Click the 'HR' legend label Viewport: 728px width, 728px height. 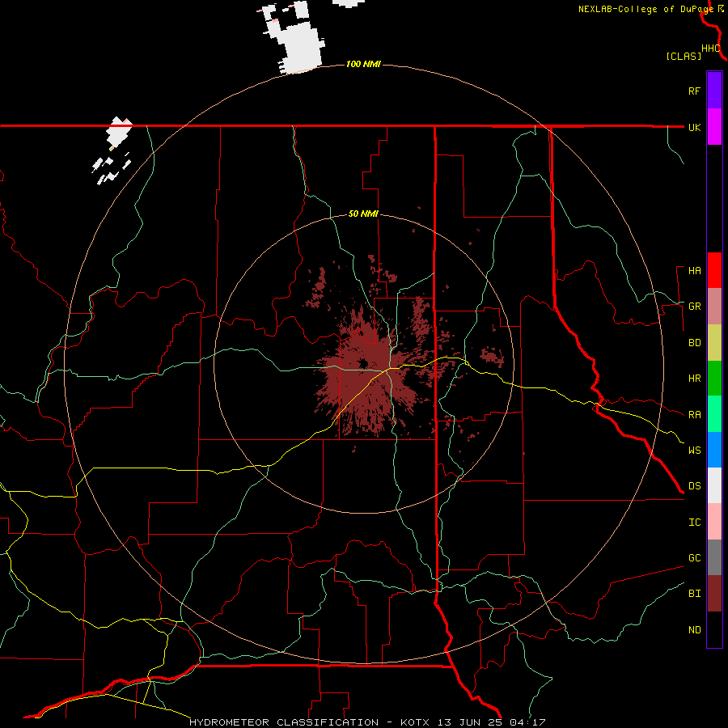694,379
